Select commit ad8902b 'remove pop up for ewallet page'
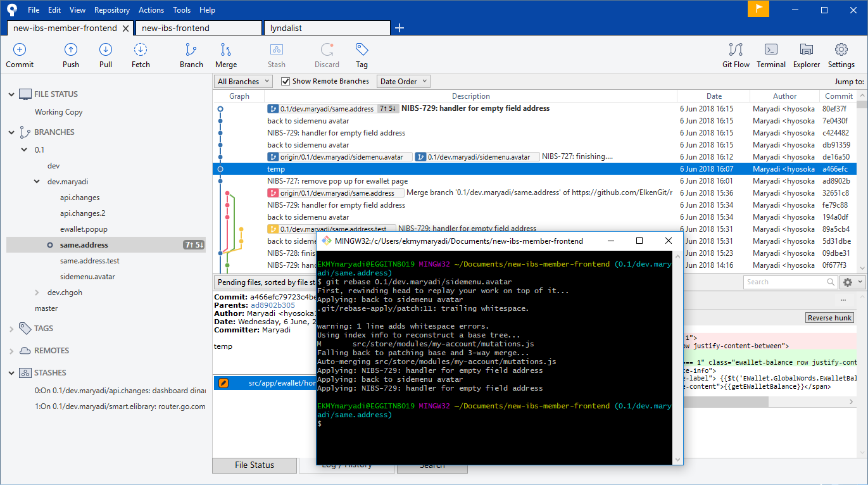 click(x=535, y=181)
